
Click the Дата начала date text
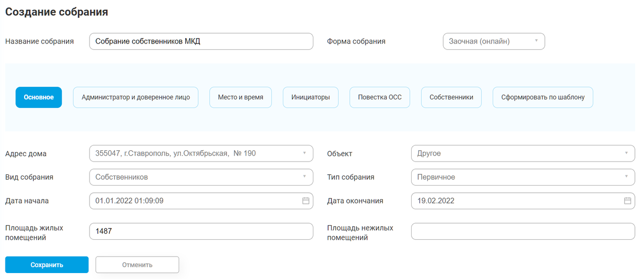129,201
